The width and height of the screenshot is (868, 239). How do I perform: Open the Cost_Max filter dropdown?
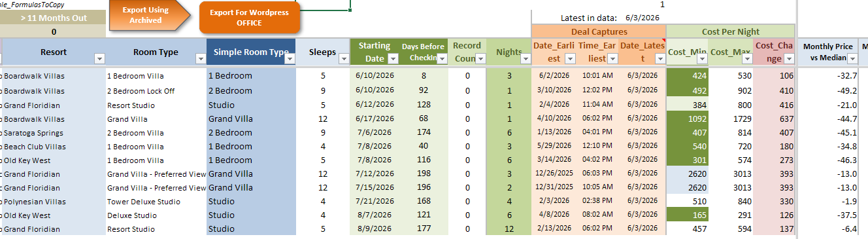[747, 58]
